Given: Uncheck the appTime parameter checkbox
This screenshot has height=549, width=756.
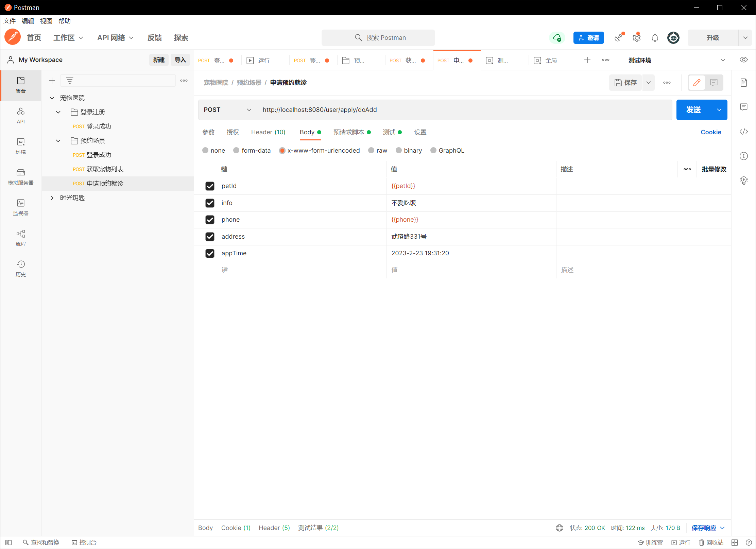Looking at the screenshot, I should coord(210,253).
